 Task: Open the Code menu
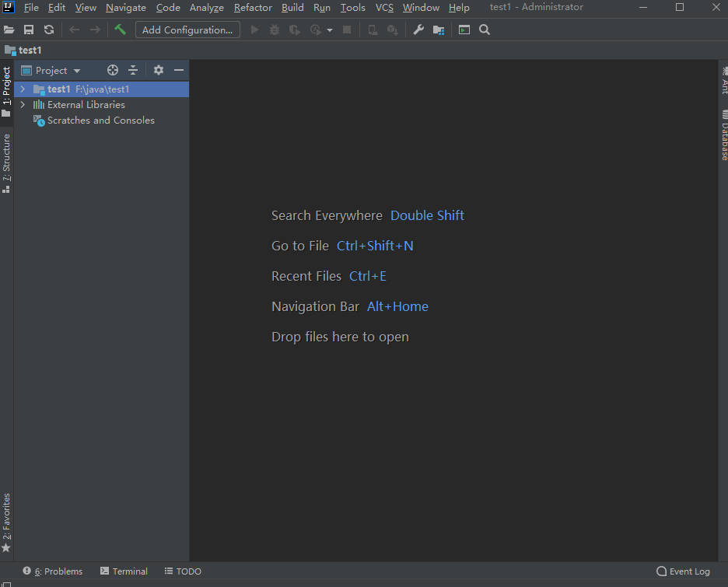(168, 8)
